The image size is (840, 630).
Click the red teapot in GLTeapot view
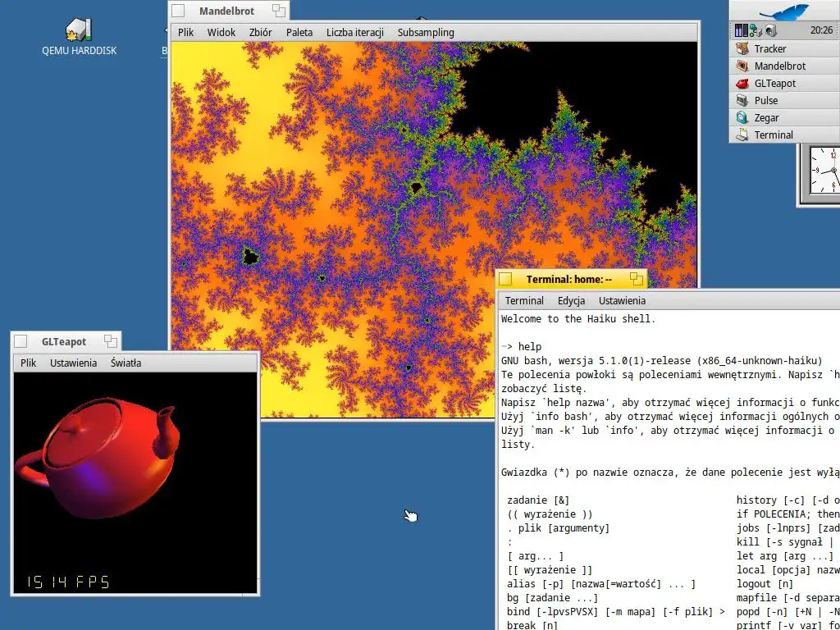(x=99, y=456)
